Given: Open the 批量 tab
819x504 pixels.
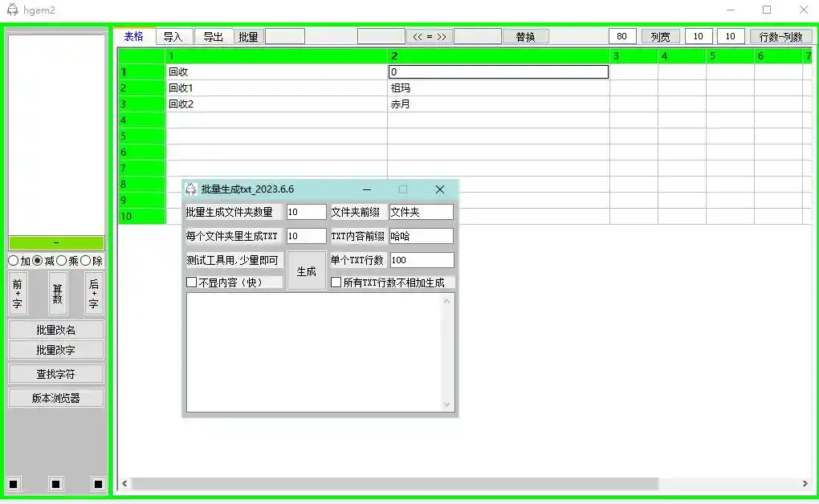Looking at the screenshot, I should coord(249,37).
